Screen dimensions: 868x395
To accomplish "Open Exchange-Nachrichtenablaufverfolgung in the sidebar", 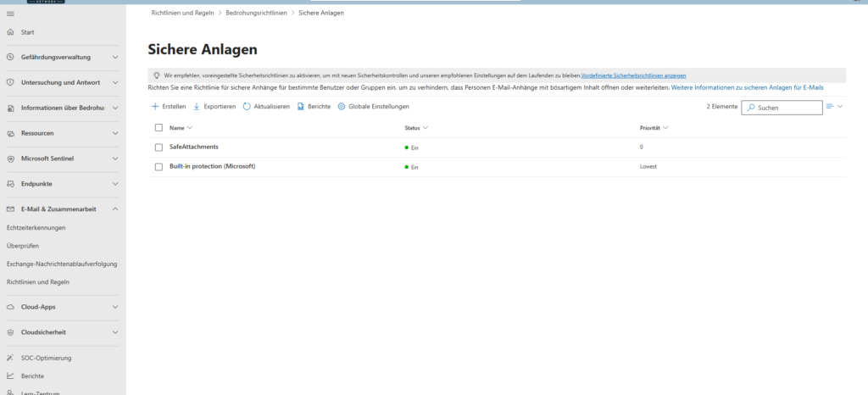I will tap(62, 264).
